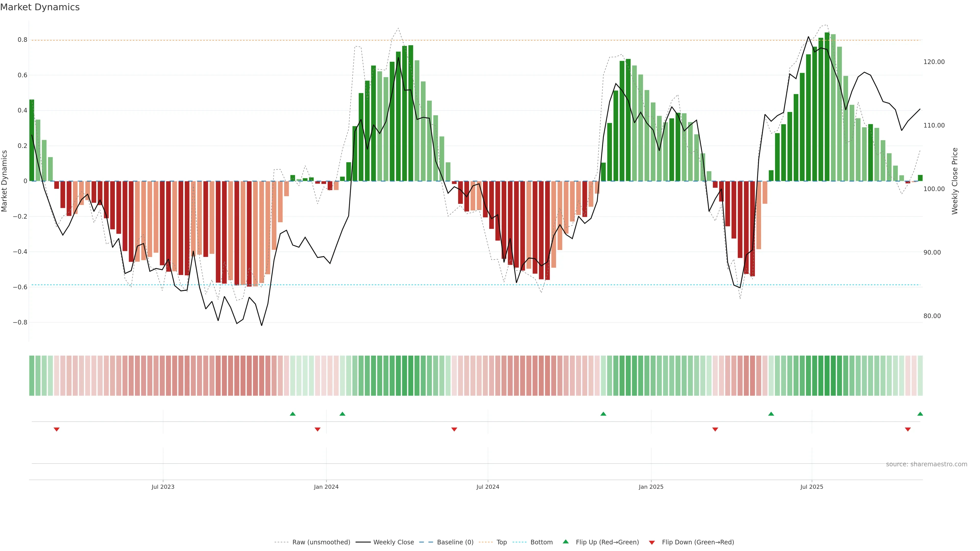Click the red flip-down marker just after Jan 2025
Image resolution: width=980 pixels, height=551 pixels.
click(x=715, y=429)
